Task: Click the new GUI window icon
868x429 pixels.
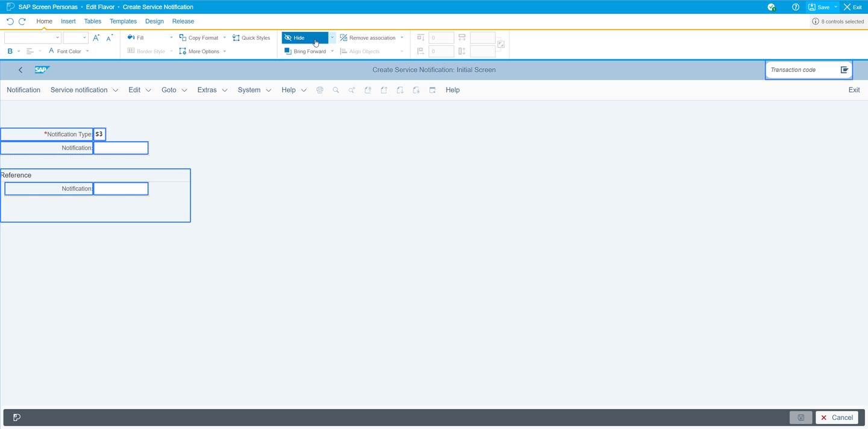Action: click(x=432, y=90)
